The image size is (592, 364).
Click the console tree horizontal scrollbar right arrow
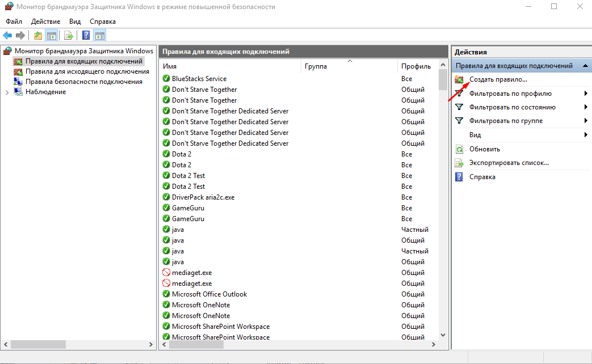click(x=150, y=344)
